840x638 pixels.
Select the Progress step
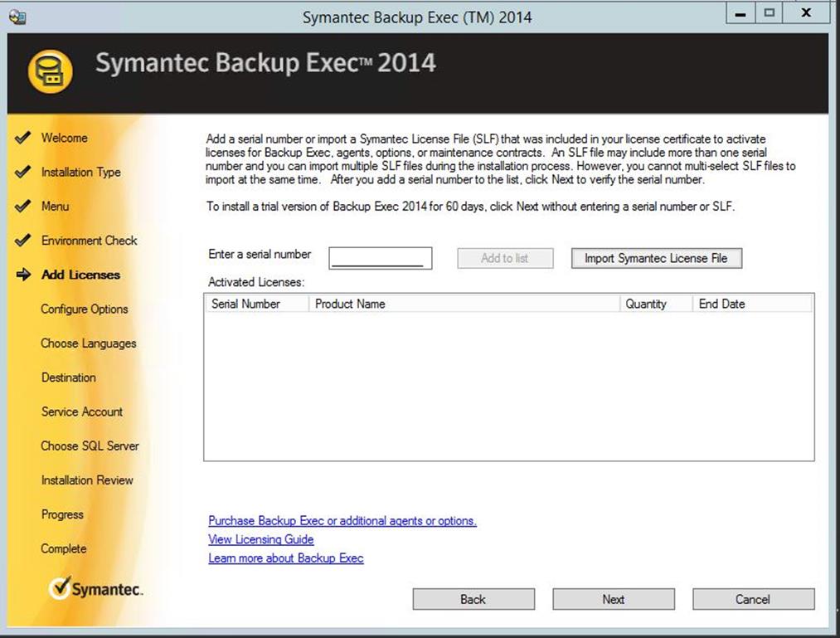tap(62, 514)
